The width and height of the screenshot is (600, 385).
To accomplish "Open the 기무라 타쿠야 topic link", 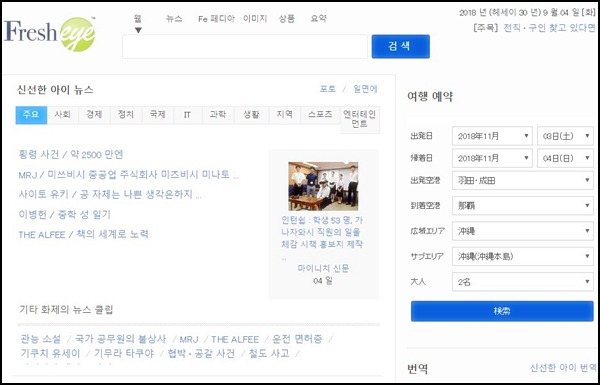I will click(124, 353).
